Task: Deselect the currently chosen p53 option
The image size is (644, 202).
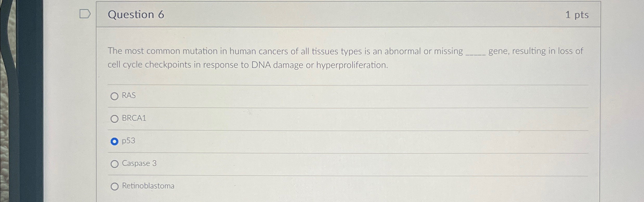Action: [114, 141]
